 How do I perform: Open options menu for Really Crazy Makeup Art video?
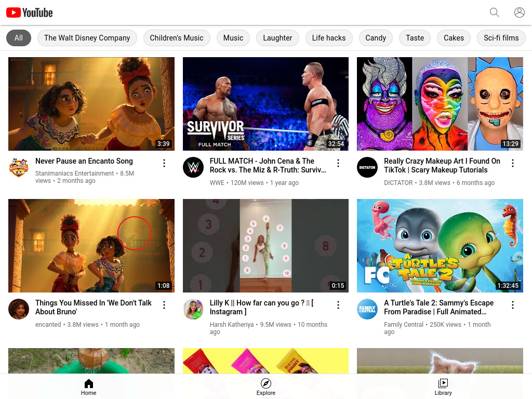click(513, 163)
